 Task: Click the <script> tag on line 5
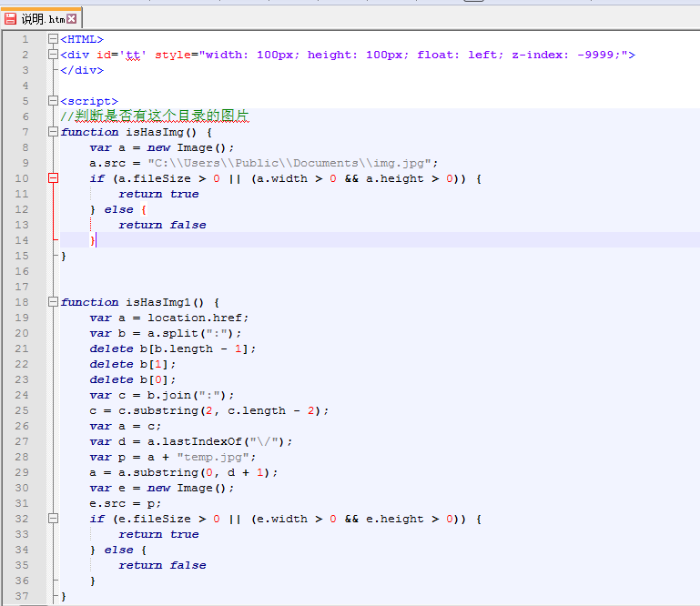pyautogui.click(x=89, y=101)
